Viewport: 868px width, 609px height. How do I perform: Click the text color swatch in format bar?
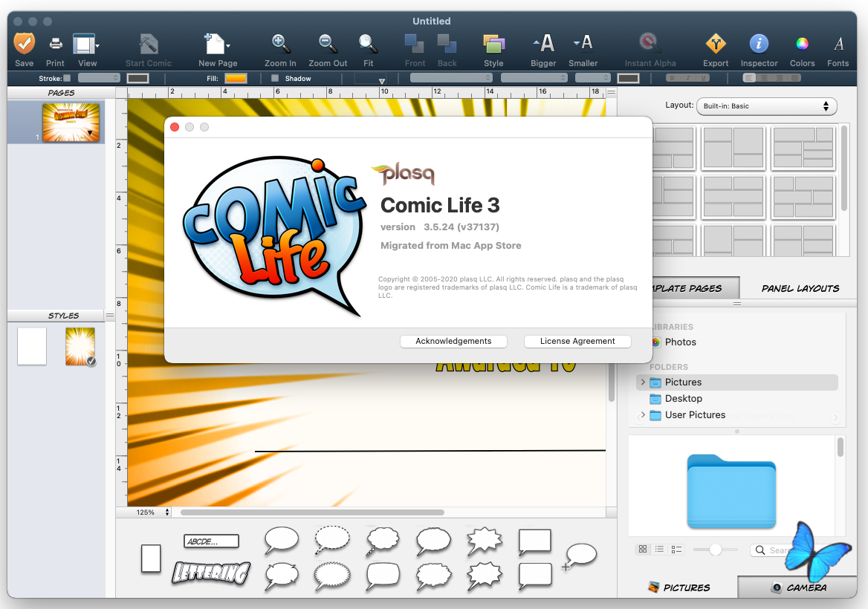click(x=628, y=78)
